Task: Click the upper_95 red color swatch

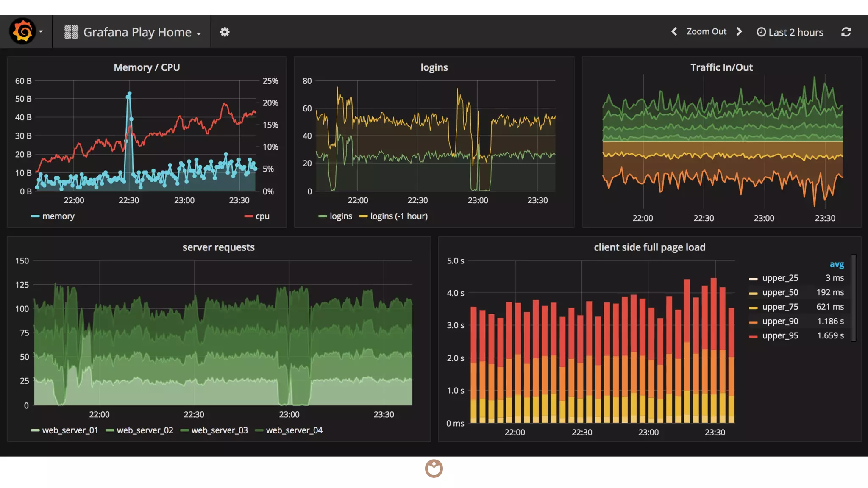Action: pos(753,336)
